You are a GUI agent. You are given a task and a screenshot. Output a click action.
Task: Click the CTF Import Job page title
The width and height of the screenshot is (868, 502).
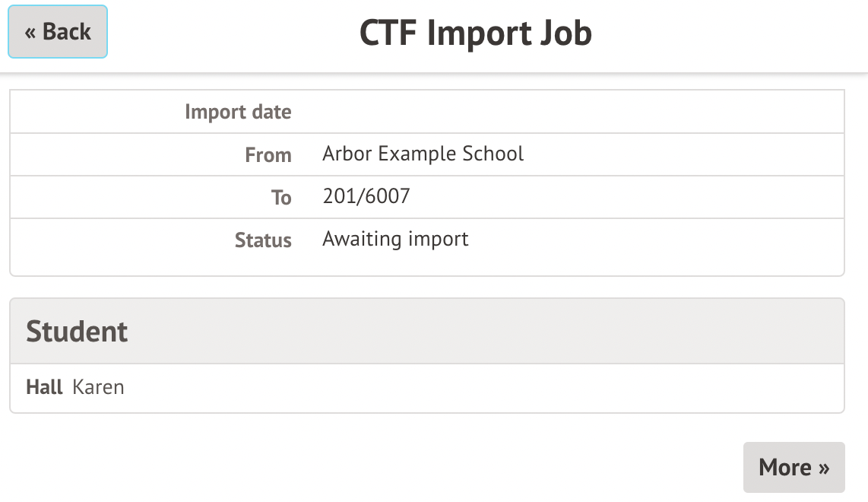pyautogui.click(x=475, y=33)
